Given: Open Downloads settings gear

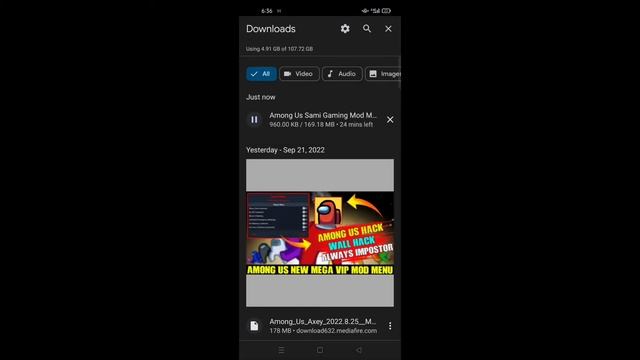Looking at the screenshot, I should [x=345, y=29].
